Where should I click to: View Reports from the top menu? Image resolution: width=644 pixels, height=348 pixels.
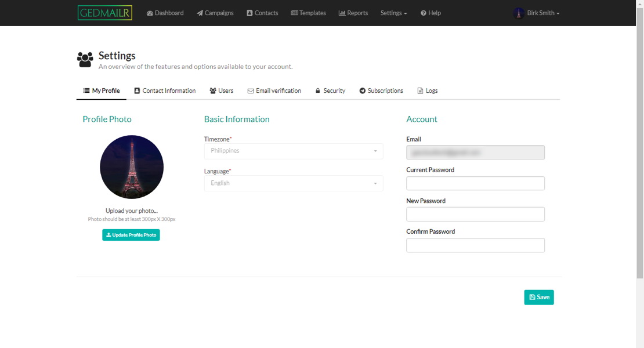point(353,13)
